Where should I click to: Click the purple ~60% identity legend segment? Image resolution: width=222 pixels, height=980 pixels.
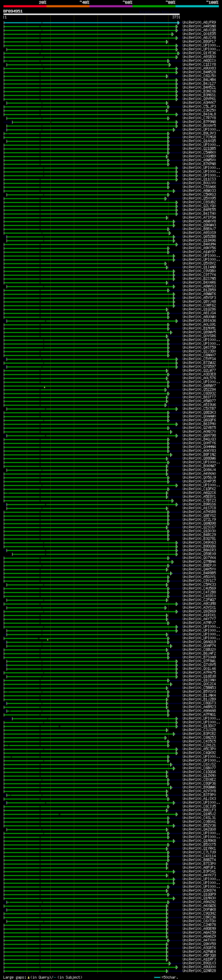[111, 6]
